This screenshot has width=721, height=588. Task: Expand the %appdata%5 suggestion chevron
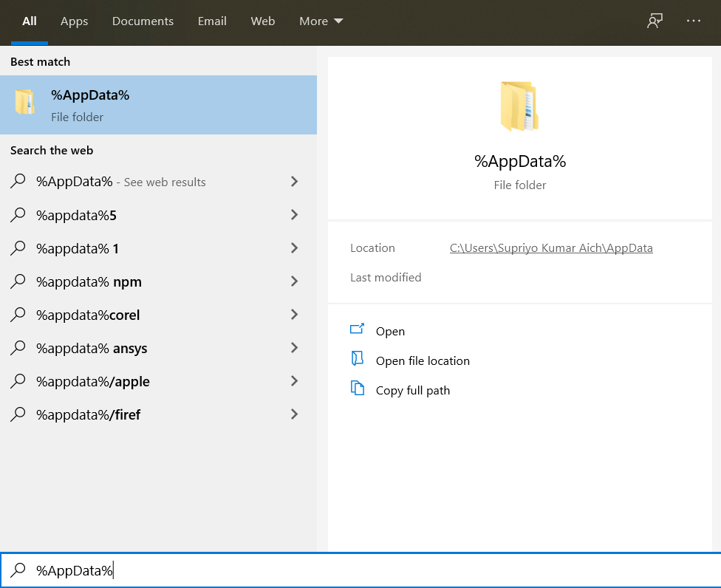(x=294, y=215)
